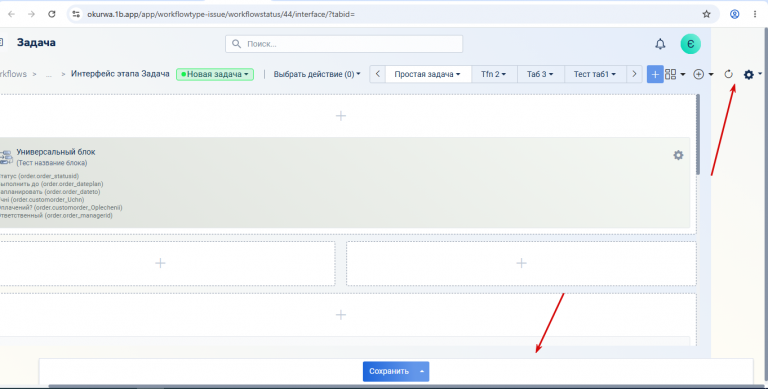Expand Сохранить button options arrow
Image resolution: width=768 pixels, height=389 pixels.
[x=422, y=371]
